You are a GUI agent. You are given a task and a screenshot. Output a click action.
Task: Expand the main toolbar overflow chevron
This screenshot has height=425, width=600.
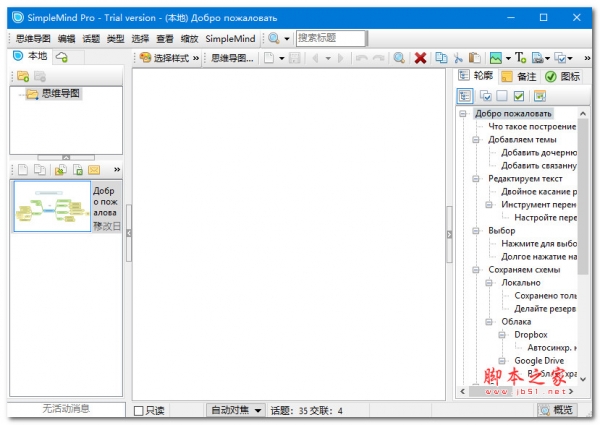click(x=587, y=58)
